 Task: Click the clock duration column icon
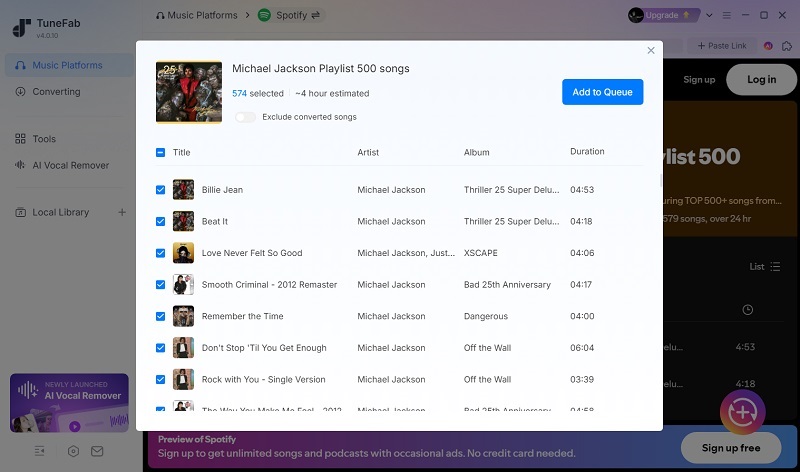747,310
